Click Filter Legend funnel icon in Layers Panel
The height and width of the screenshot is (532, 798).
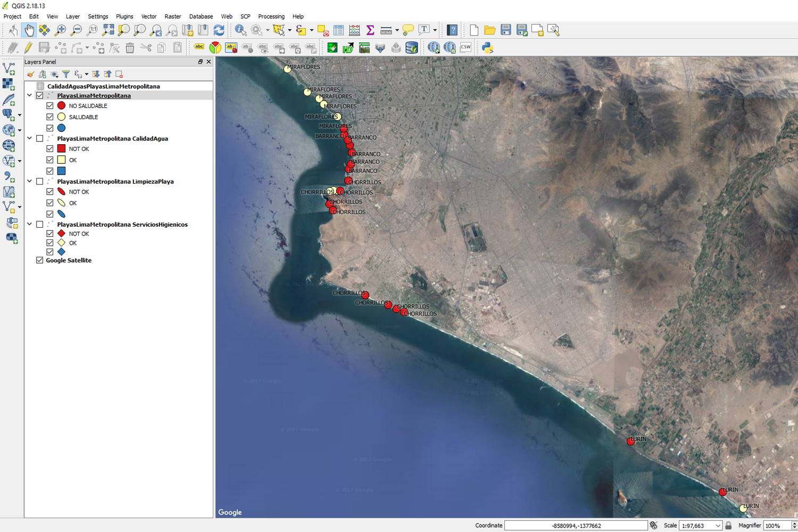click(x=66, y=74)
